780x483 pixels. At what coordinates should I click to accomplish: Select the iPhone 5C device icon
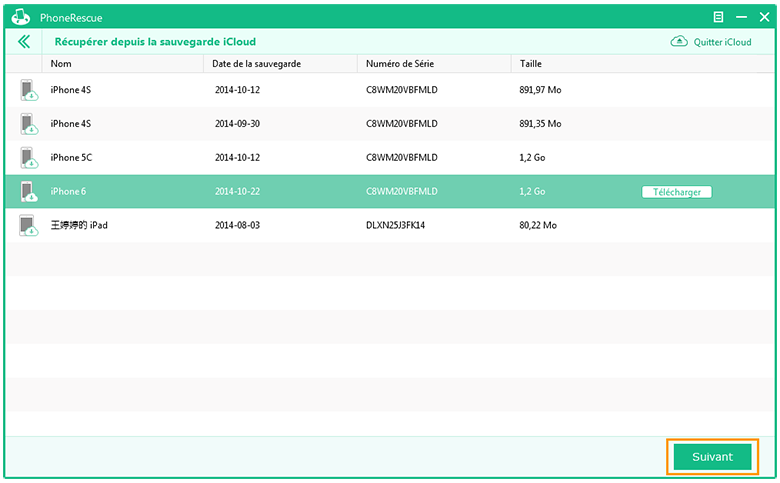tap(28, 158)
